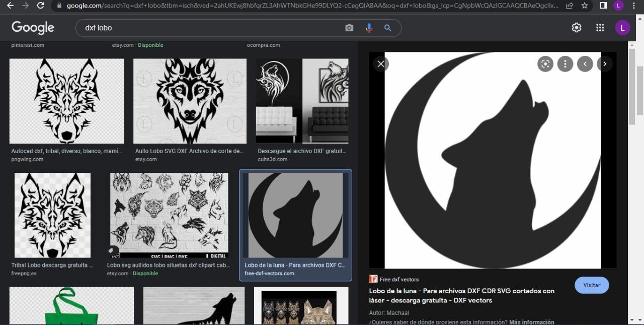
Task: Open geometric wolf heads thumbnail at bottom
Action: (301, 306)
